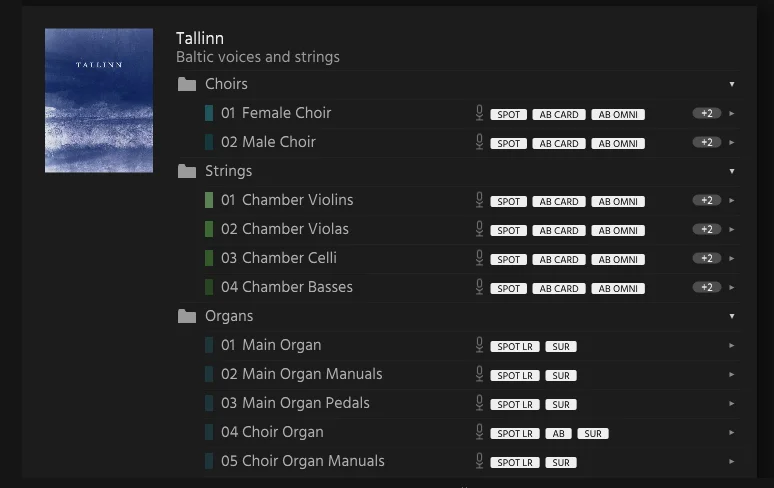Screen dimensions: 774x488
Task: Expand the 03 Main Organ Pedals row arrow
Action: (x=732, y=404)
